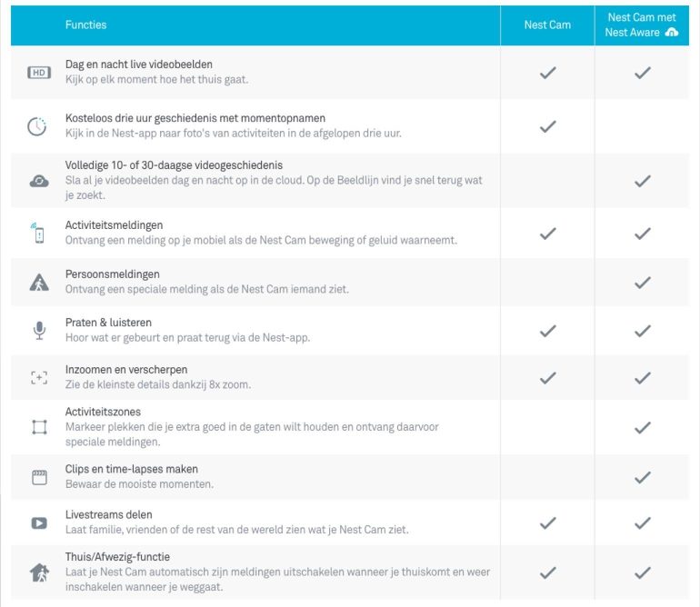Click the zoom and enhance focus icon
Viewport: 700px width, 607px height.
(x=39, y=378)
